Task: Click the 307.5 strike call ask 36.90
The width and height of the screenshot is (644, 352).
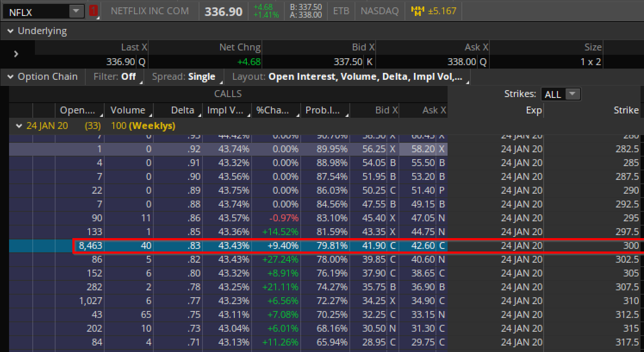Action: pyautogui.click(x=423, y=287)
